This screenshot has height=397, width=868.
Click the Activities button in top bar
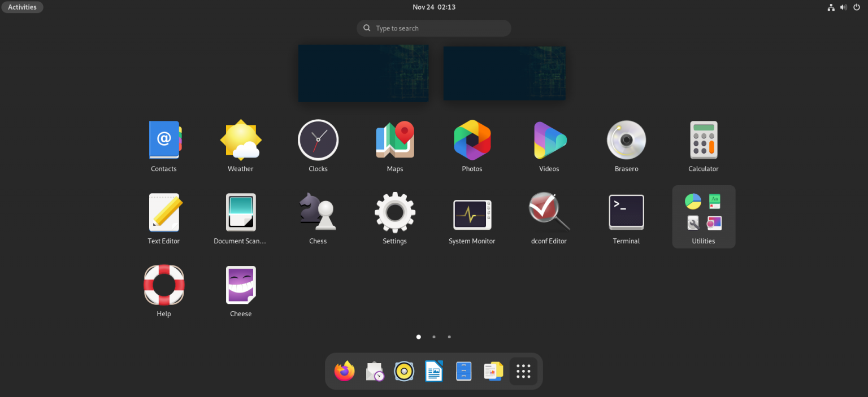point(23,7)
